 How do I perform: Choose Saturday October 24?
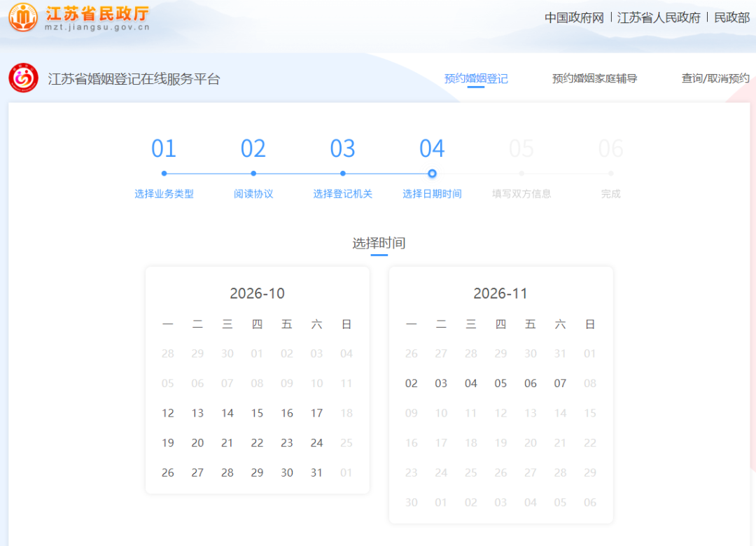[317, 443]
